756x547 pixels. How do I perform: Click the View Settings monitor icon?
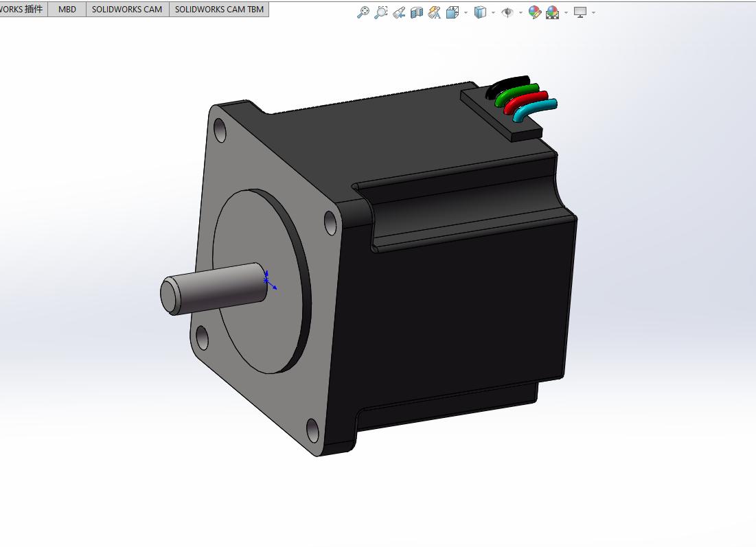click(x=580, y=12)
